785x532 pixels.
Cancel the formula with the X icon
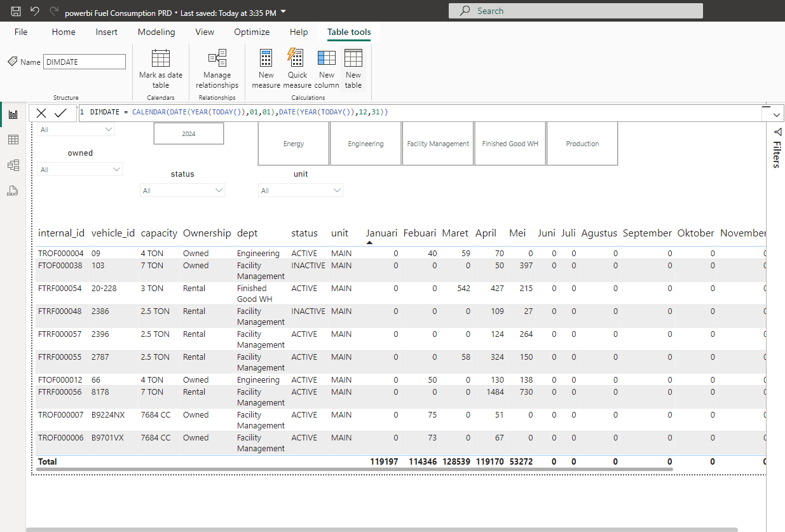41,113
